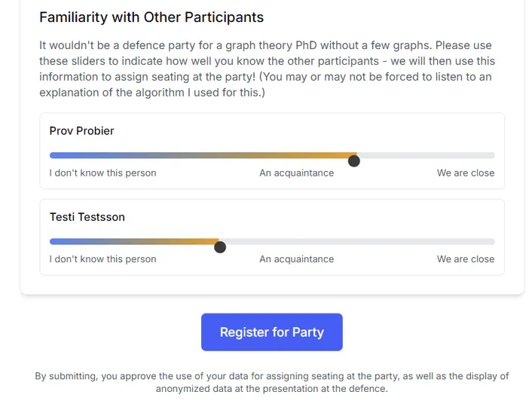The height and width of the screenshot is (407, 532).
Task: Click "I don't know this person" under Testi Testsson
Action: (103, 259)
